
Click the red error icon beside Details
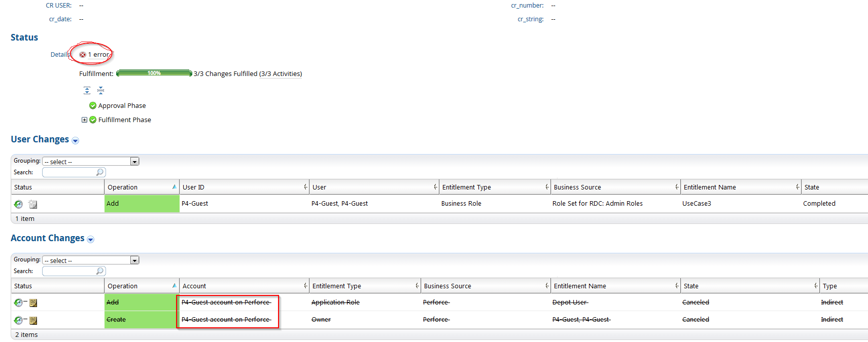pyautogui.click(x=83, y=55)
